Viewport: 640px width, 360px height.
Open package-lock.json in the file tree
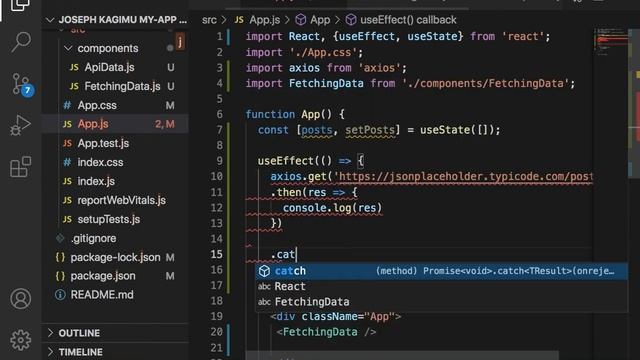click(116, 257)
